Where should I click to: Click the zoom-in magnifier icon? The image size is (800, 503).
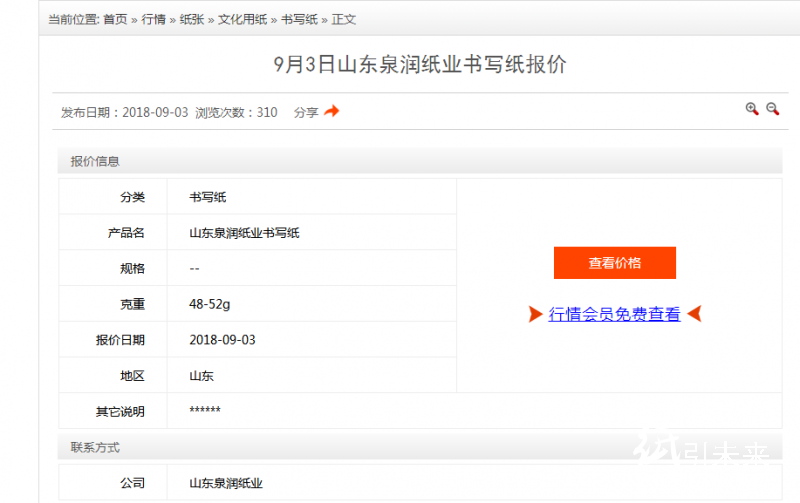point(752,109)
